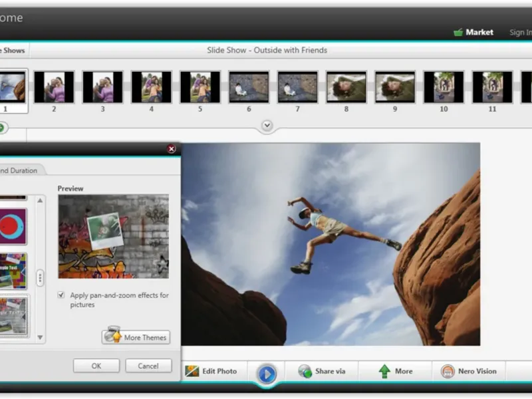Select slide thumbnail number 6
Image resolution: width=532 pixels, height=399 pixels.
249,87
